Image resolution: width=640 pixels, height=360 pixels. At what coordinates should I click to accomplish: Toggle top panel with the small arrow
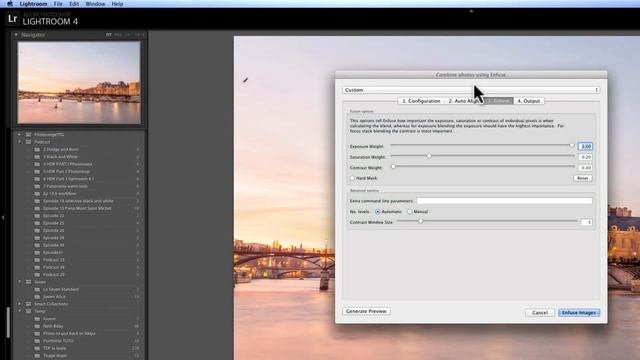click(x=471, y=11)
